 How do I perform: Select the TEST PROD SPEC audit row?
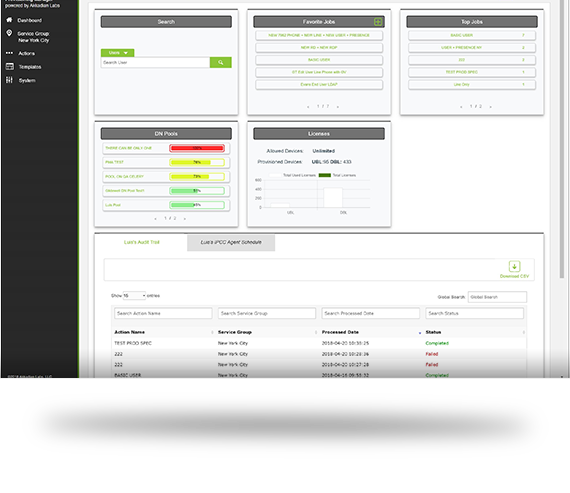(x=319, y=343)
